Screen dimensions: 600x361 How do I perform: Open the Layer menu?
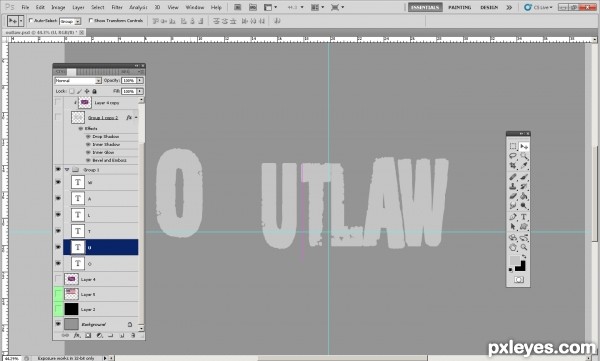point(78,7)
